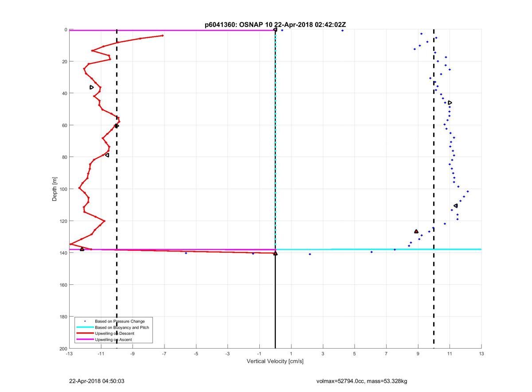Click the red triangle marker near 127 m on ascent dots
This screenshot has height=392, width=532.
coord(416,231)
